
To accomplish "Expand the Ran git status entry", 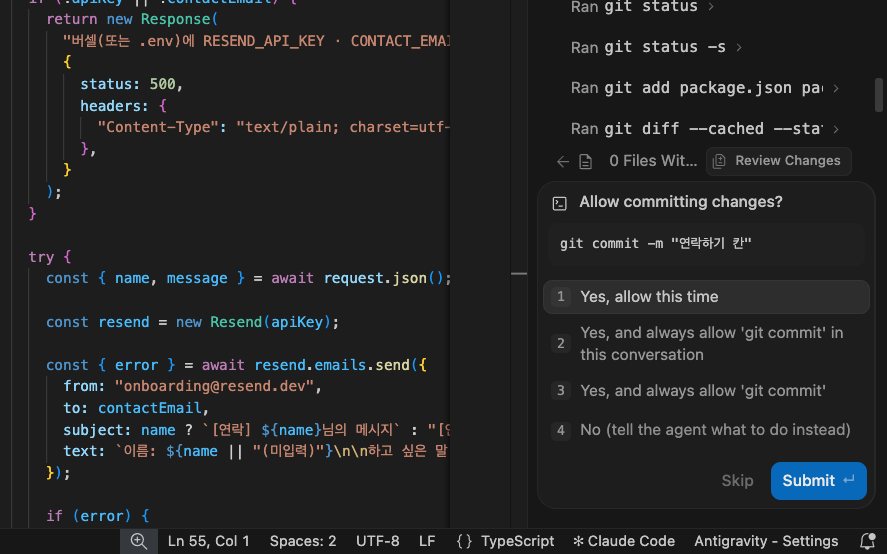I will coord(642,7).
